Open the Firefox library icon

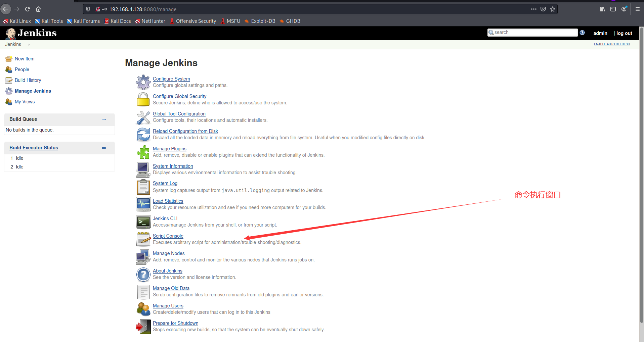pyautogui.click(x=602, y=9)
